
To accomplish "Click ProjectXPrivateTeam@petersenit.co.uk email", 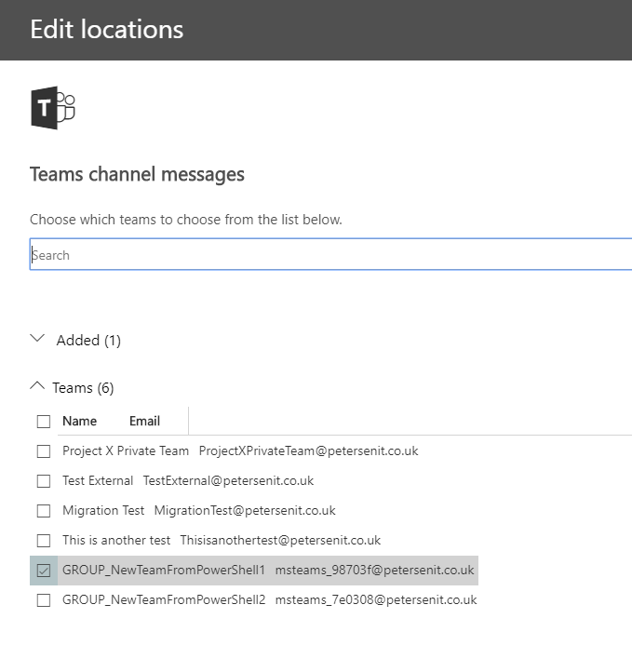I will pyautogui.click(x=308, y=450).
